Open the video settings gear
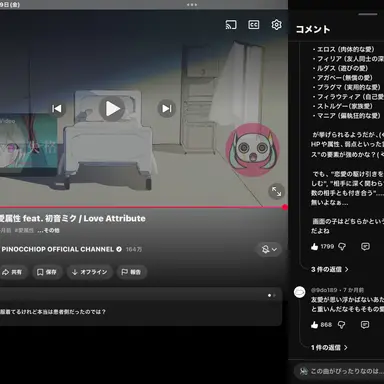Viewport: 384px width, 384px height. (276, 25)
